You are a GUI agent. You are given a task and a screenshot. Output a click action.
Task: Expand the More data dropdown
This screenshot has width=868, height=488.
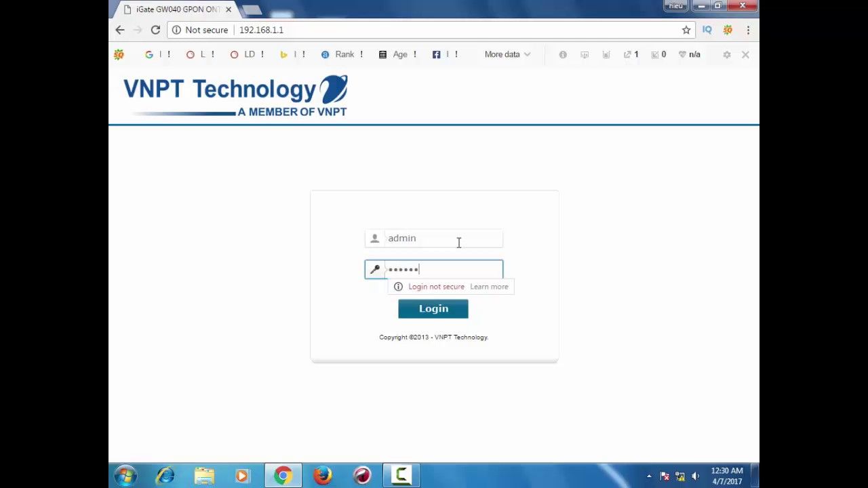coord(507,54)
